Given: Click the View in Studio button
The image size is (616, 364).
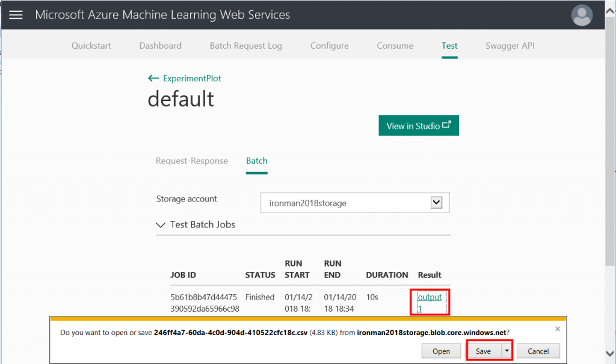Looking at the screenshot, I should tap(419, 125).
